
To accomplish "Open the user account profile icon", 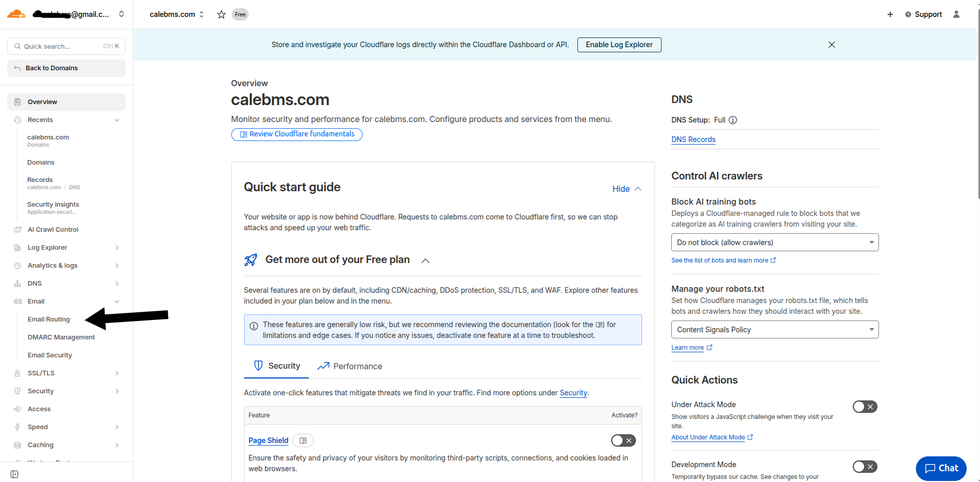I will [956, 14].
